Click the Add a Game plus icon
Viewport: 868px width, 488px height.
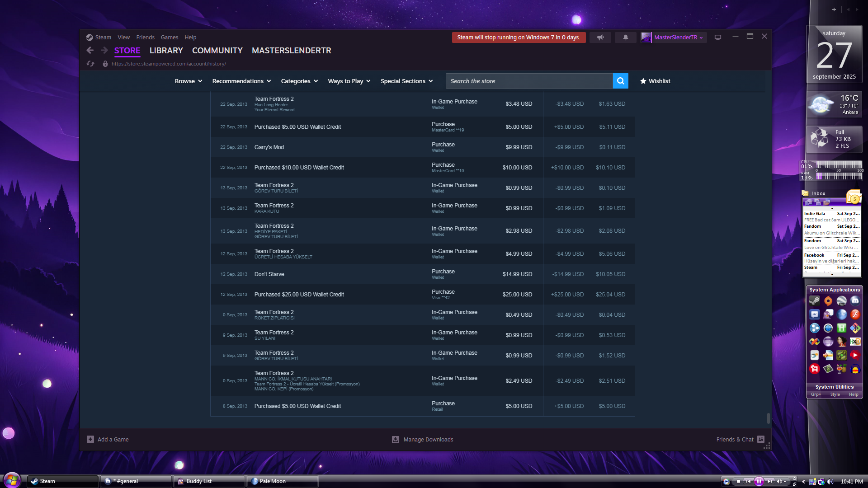(x=90, y=439)
